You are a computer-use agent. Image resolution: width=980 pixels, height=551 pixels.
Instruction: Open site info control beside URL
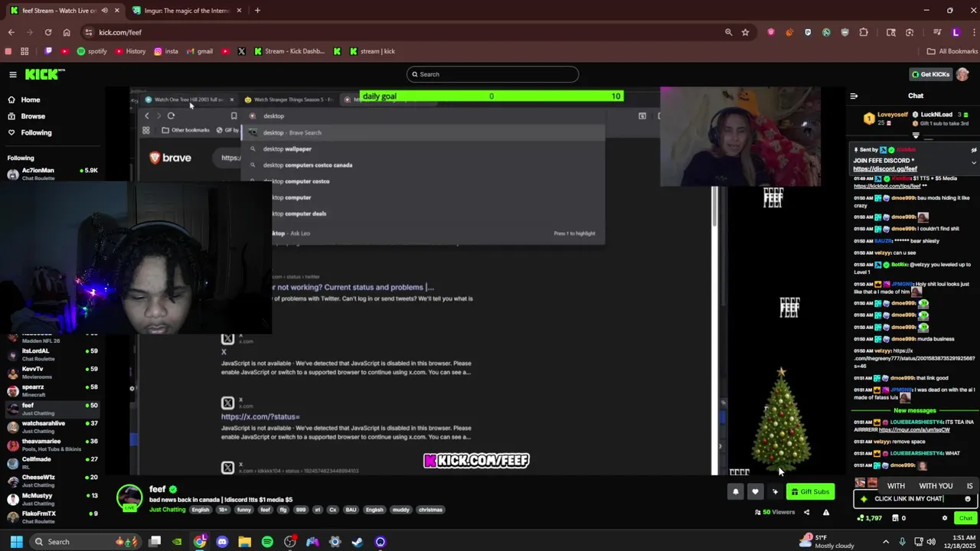[89, 32]
